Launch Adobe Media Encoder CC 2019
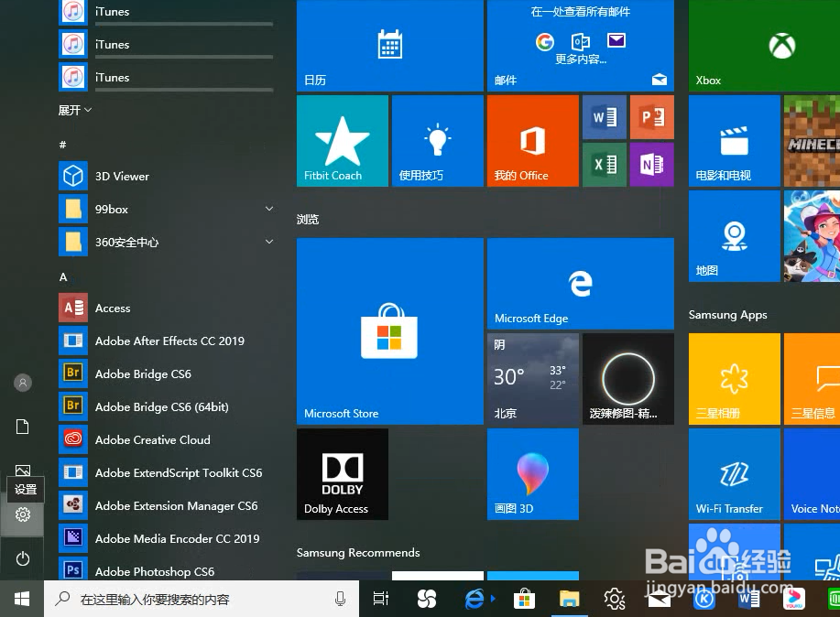Viewport: 840px width, 617px height. tap(167, 539)
